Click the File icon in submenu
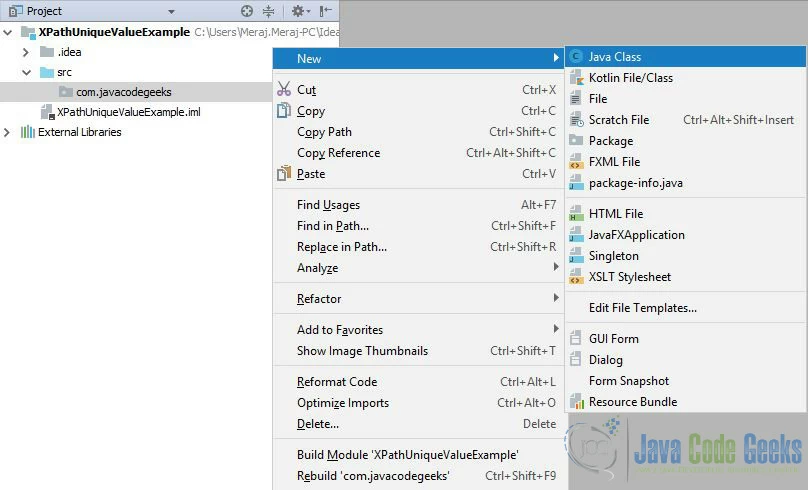Screen dimensions: 808x490 pos(576,98)
